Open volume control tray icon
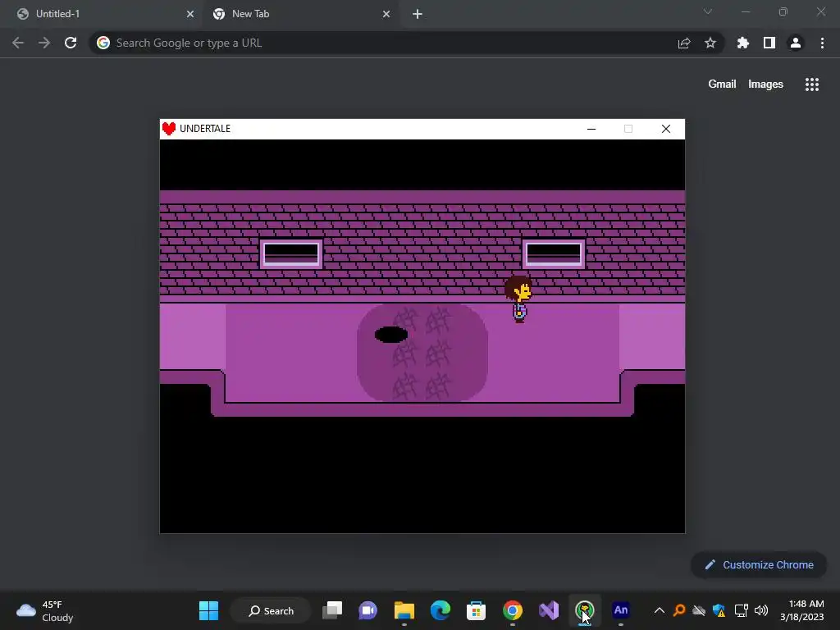Screen dimensions: 840x630 pyautogui.click(x=760, y=610)
